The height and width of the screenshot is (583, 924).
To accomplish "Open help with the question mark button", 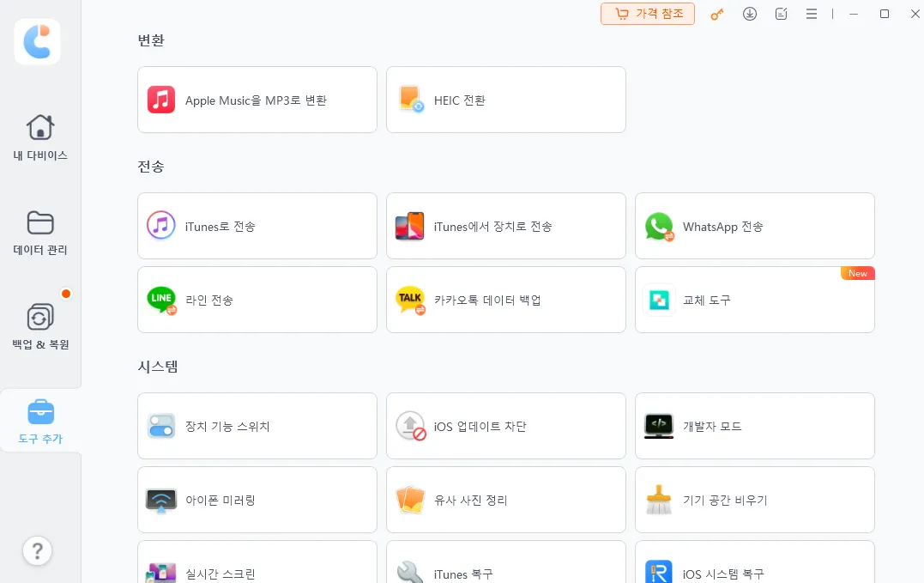I will pyautogui.click(x=37, y=551).
